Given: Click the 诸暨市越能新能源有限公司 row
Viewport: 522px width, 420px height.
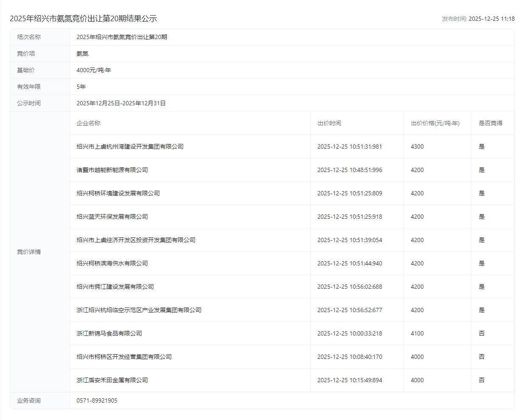Looking at the screenshot, I should coord(112,170).
